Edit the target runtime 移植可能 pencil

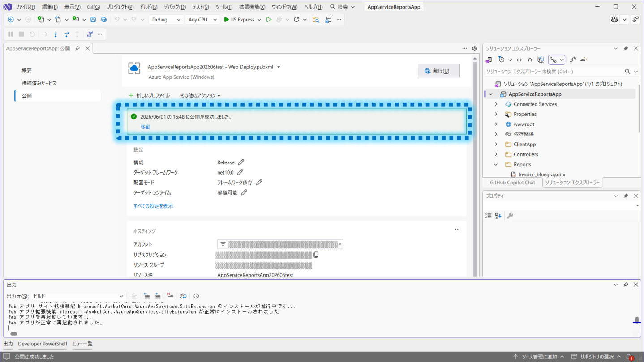coord(244,192)
